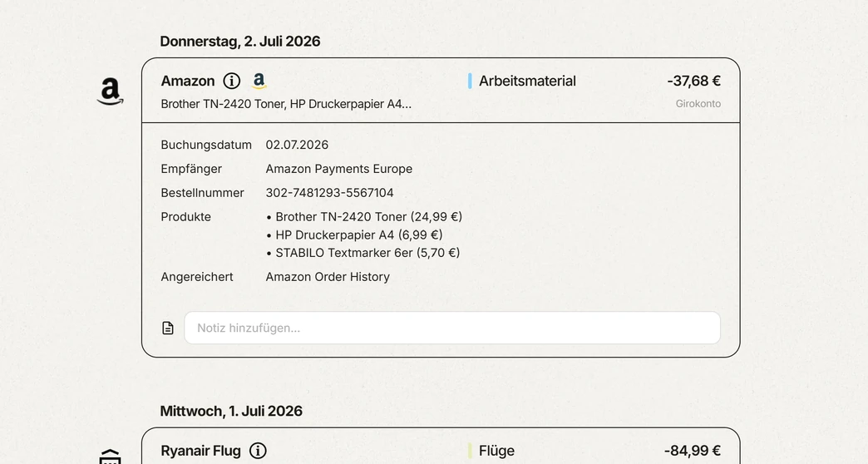Click the note document icon
This screenshot has width=868, height=464.
(x=168, y=328)
